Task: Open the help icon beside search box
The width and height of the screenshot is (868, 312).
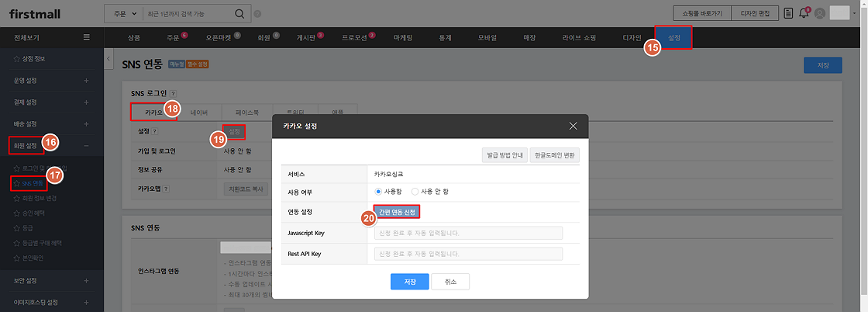Action: point(257,14)
